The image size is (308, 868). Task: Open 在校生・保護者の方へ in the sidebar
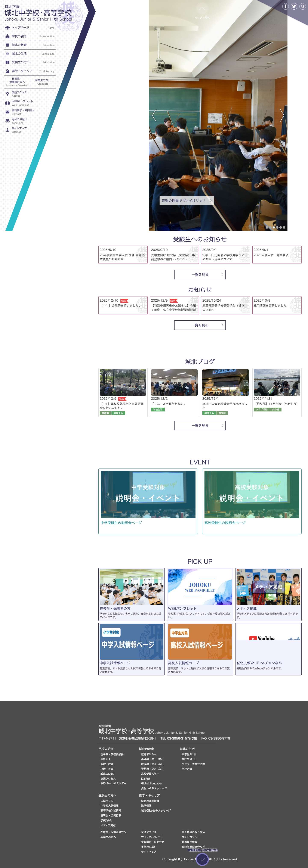[17, 82]
